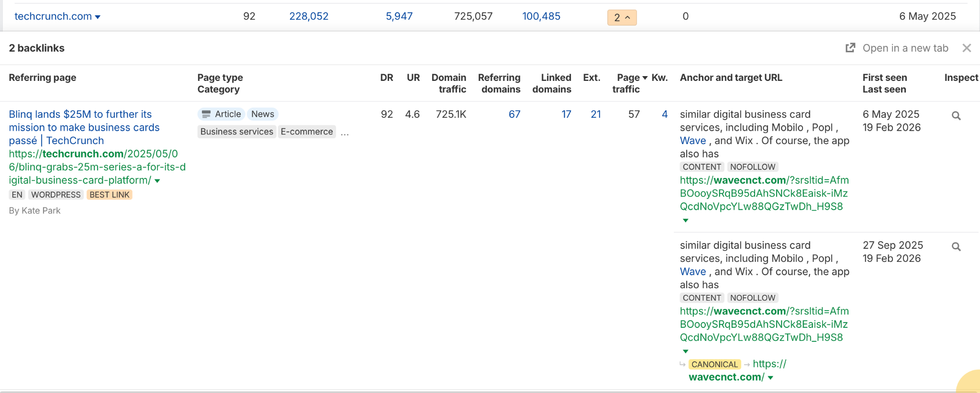
Task: Click the Open in a new tab icon
Action: [x=850, y=48]
